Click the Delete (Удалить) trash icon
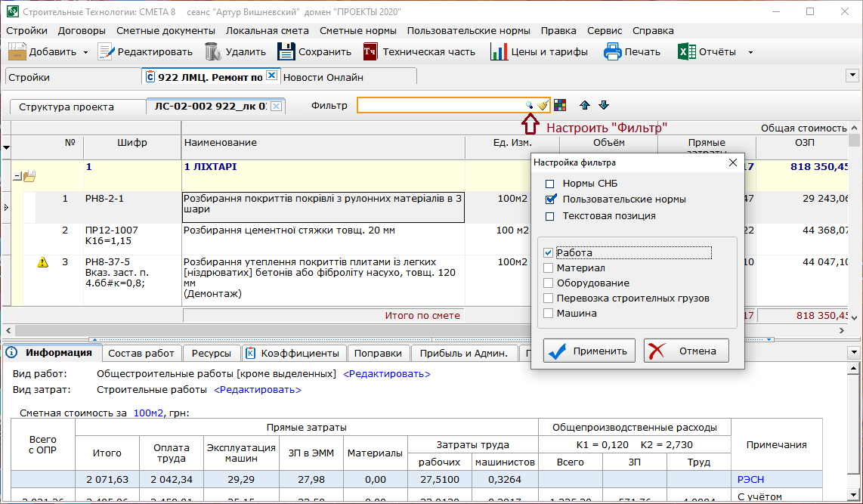Viewport: 863px width, 504px height. pyautogui.click(x=213, y=52)
